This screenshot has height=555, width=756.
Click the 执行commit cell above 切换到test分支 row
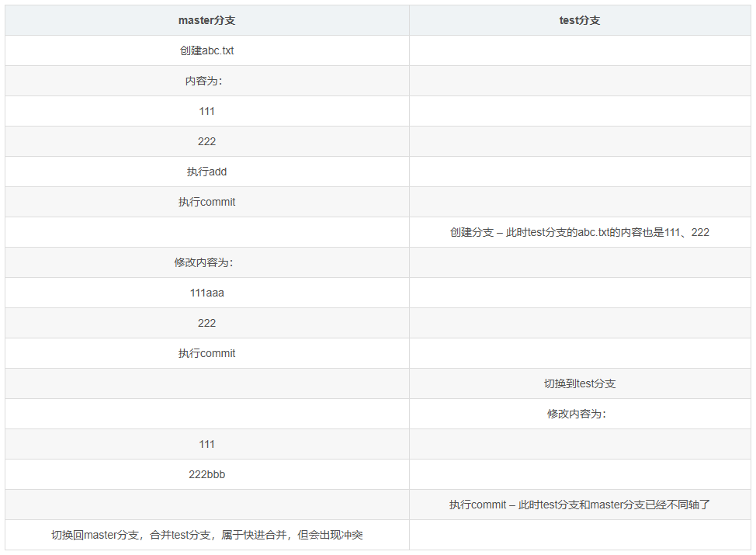point(206,353)
